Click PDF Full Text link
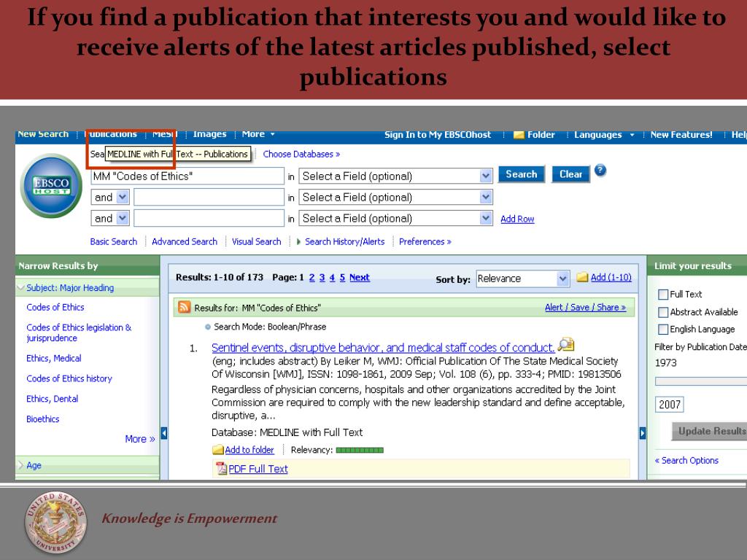747x560 pixels. click(x=258, y=469)
